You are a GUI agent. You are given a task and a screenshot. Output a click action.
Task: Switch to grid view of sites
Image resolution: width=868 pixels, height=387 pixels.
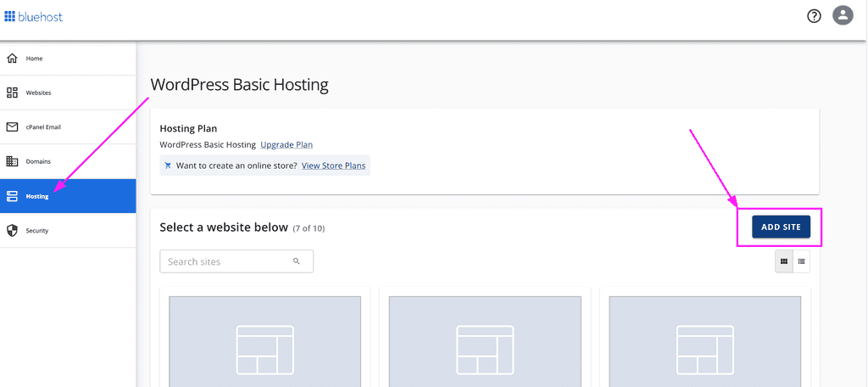tap(784, 261)
